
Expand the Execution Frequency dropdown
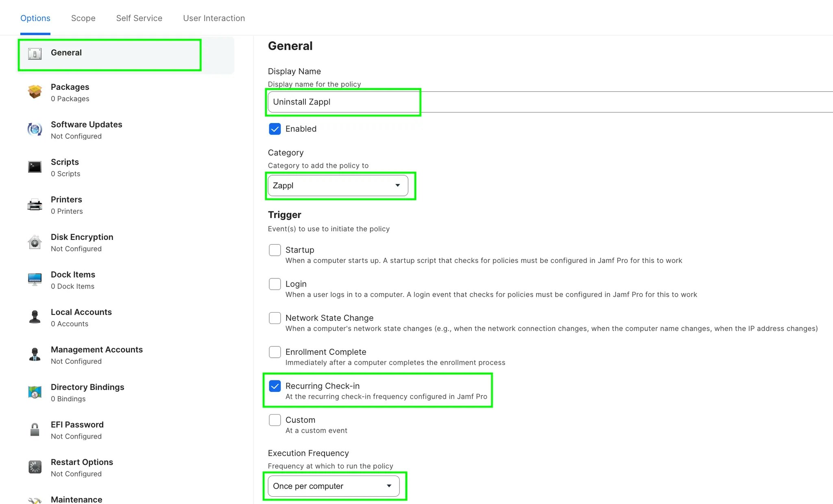point(333,486)
